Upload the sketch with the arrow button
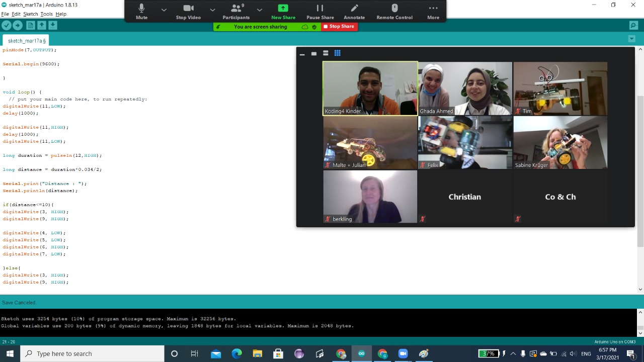The width and height of the screenshot is (644, 362). click(18, 25)
